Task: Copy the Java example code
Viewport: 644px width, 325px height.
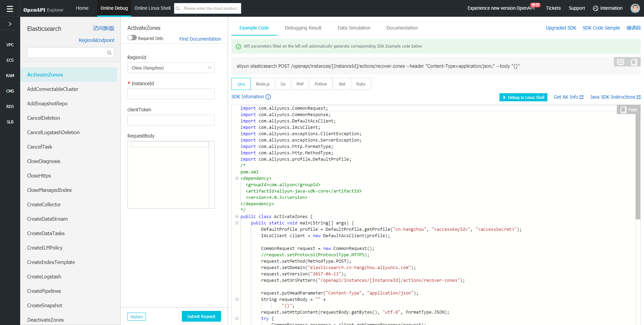Action: (x=629, y=110)
